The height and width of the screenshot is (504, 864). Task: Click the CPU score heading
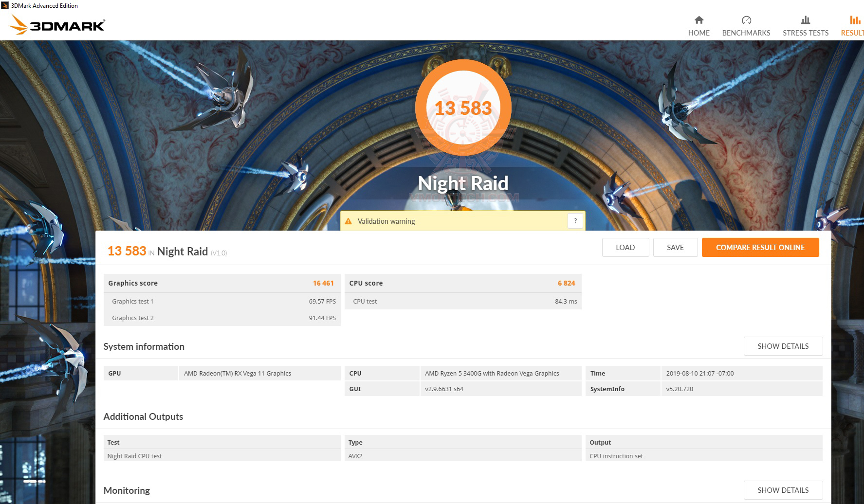(x=366, y=283)
